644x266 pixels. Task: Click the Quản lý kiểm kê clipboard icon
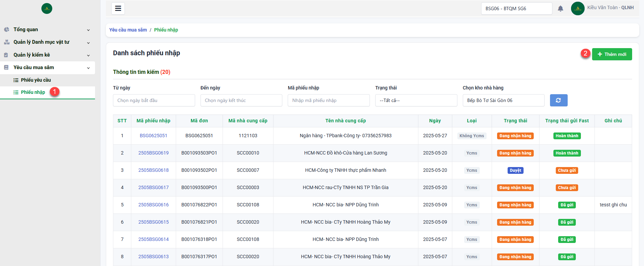(6, 55)
